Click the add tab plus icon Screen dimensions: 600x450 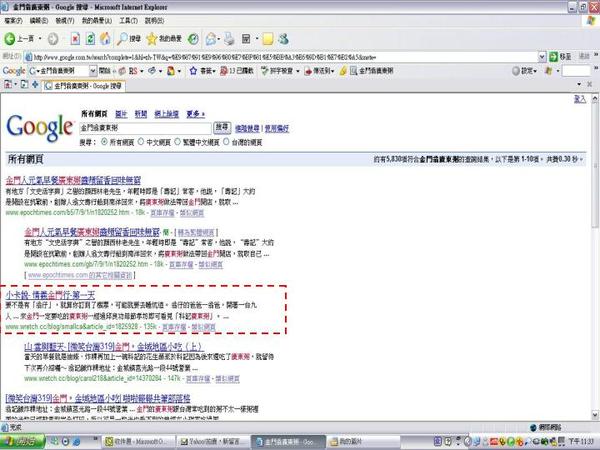coord(35,84)
